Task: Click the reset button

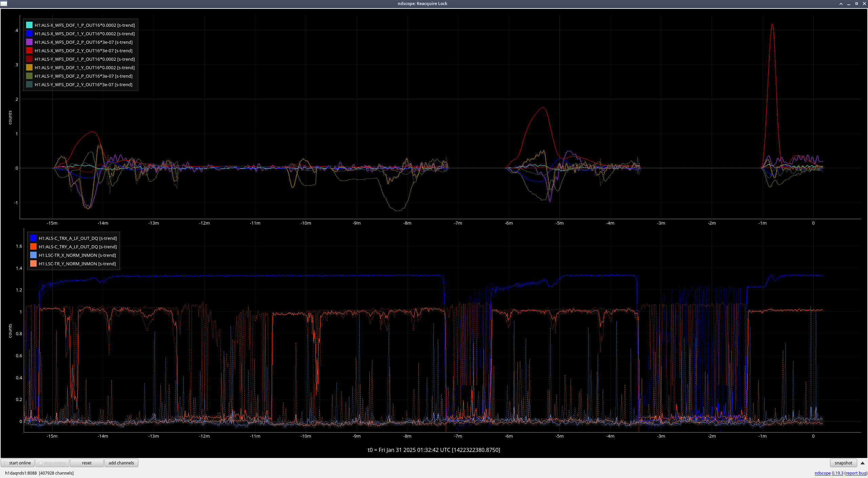Action: (86, 463)
